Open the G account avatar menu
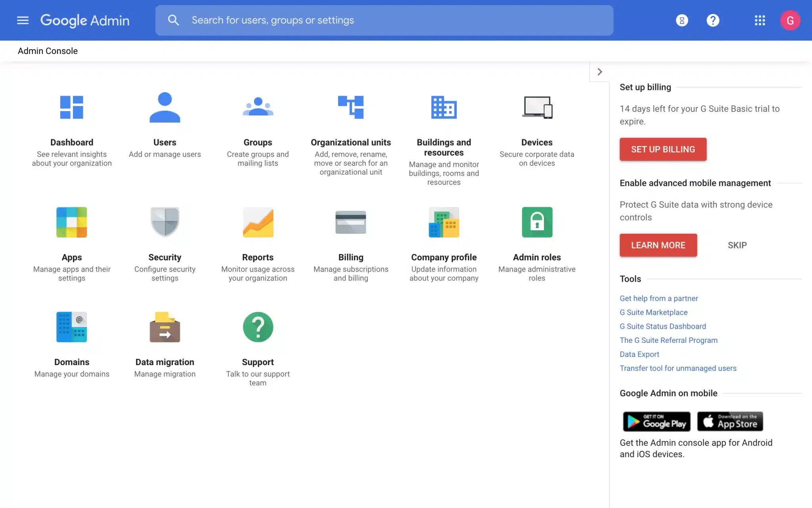Screen dimensions: 812x508 pyautogui.click(x=790, y=20)
